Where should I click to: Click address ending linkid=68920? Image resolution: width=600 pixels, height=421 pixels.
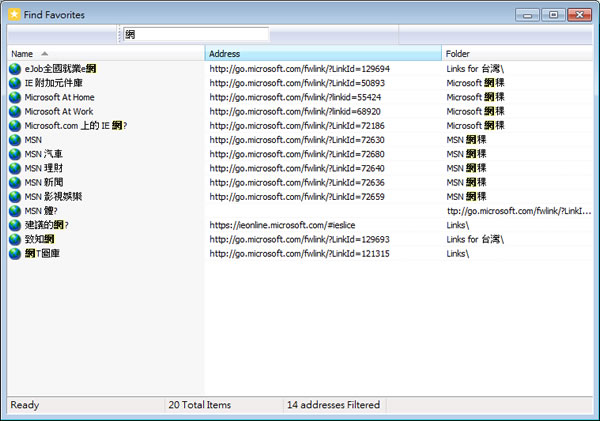(x=295, y=111)
